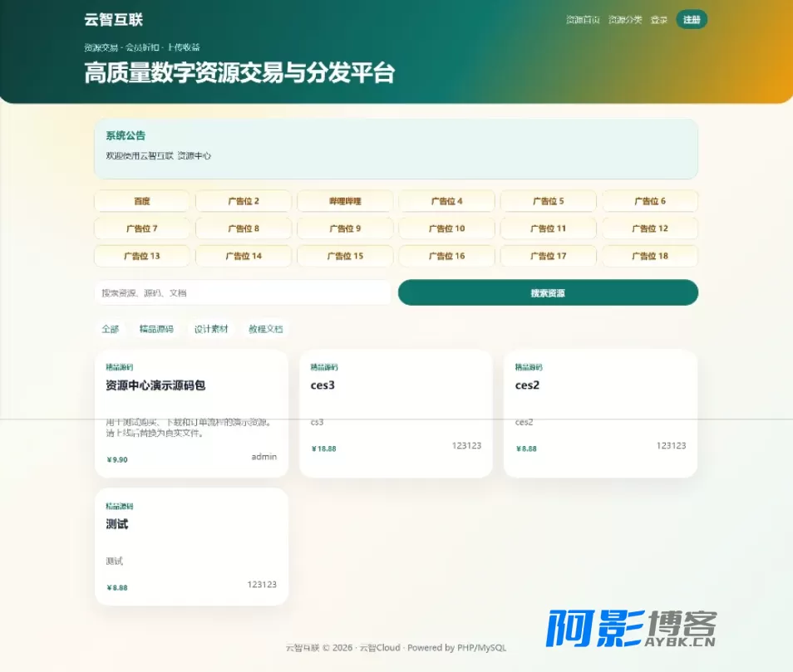The height and width of the screenshot is (672, 793).
Task: Select 广告位 18 slot
Action: click(x=650, y=256)
